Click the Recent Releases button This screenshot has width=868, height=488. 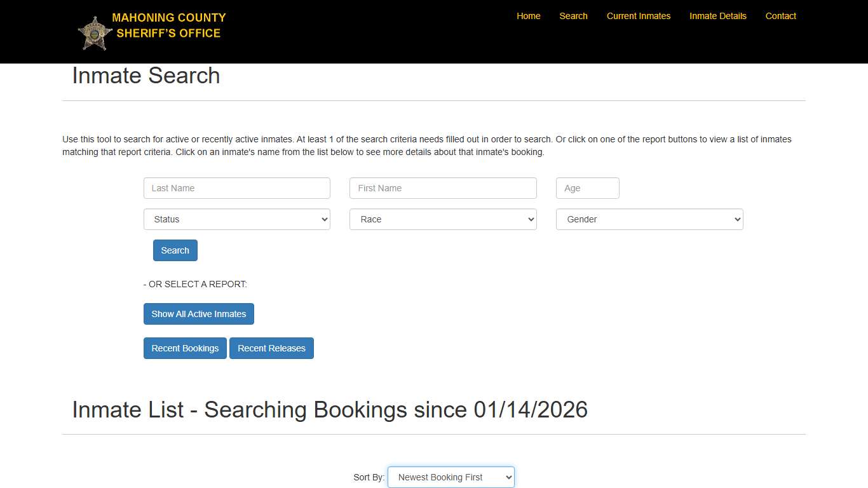271,348
